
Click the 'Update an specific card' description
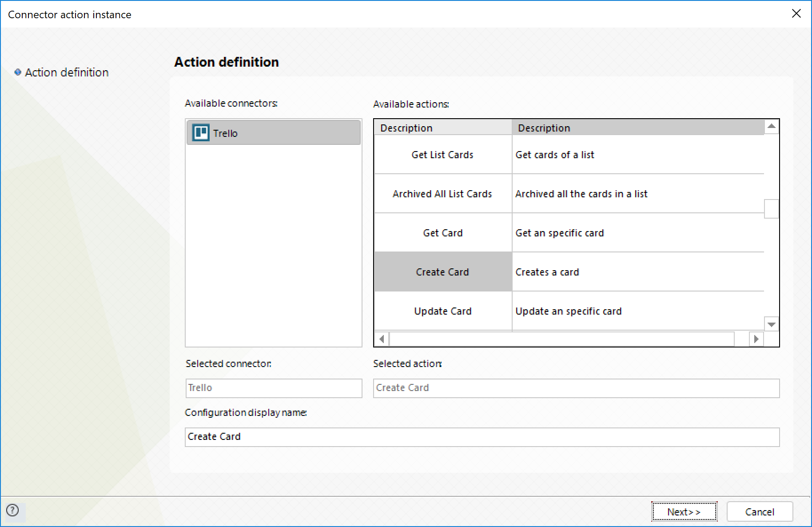tap(569, 311)
